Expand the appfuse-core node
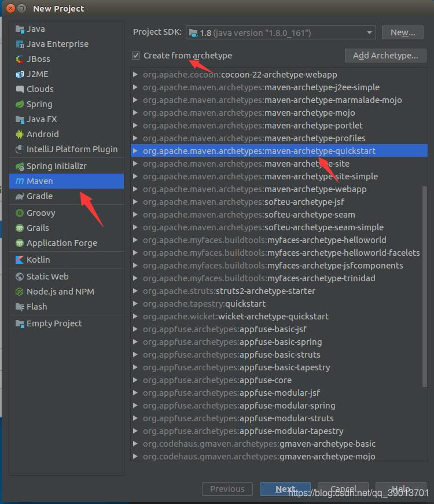This screenshot has width=434, height=504. pyautogui.click(x=135, y=380)
